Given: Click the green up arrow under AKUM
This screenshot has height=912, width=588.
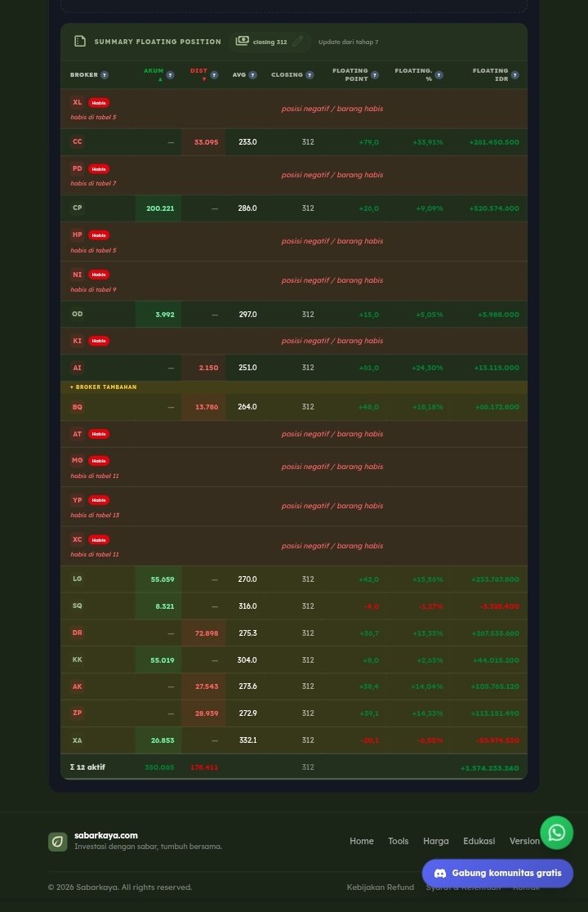Looking at the screenshot, I should [160, 80].
